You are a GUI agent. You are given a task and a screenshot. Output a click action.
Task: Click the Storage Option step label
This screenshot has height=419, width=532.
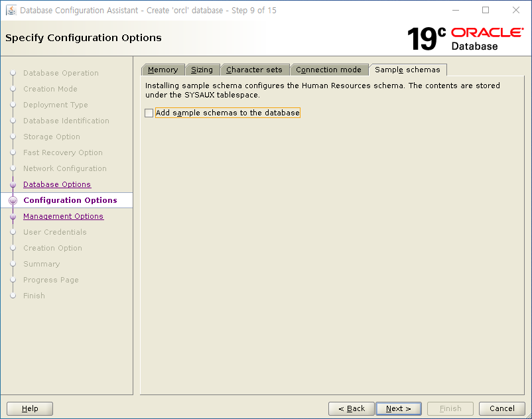[52, 137]
